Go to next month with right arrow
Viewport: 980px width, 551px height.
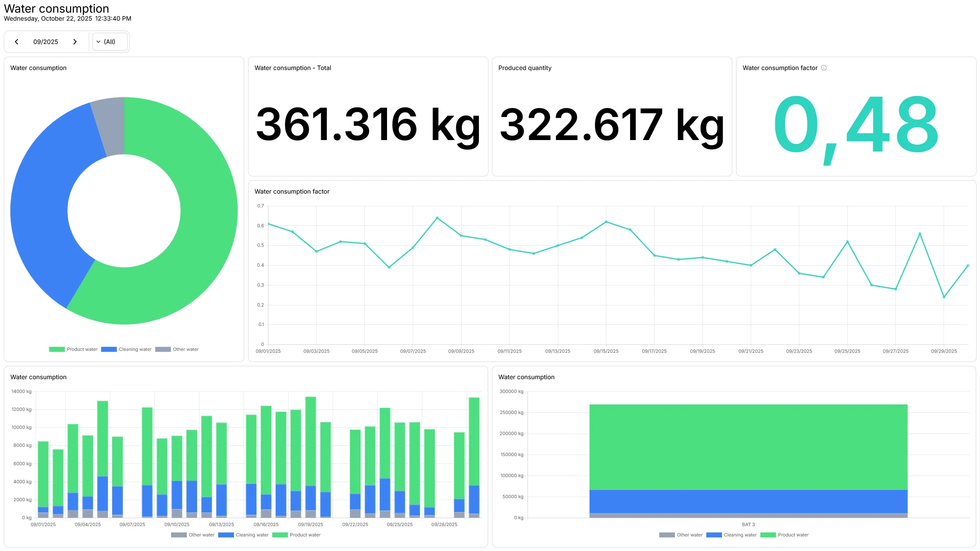[x=75, y=42]
